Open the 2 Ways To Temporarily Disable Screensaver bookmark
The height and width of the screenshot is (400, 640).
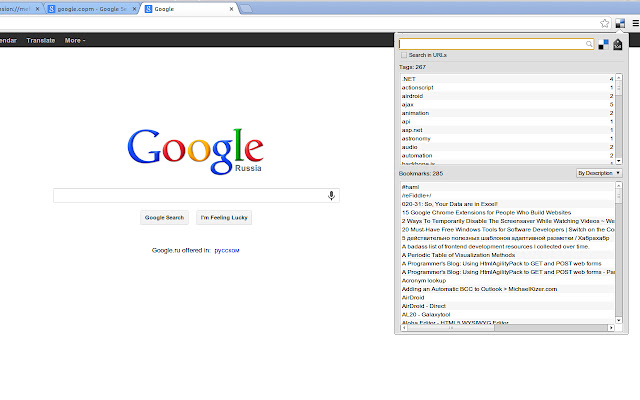tap(507, 221)
